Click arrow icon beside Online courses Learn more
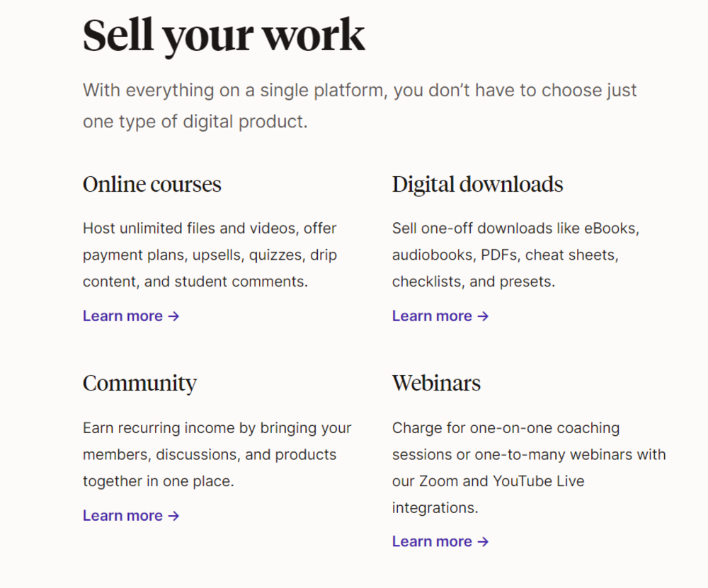This screenshot has height=588, width=708. click(x=174, y=316)
